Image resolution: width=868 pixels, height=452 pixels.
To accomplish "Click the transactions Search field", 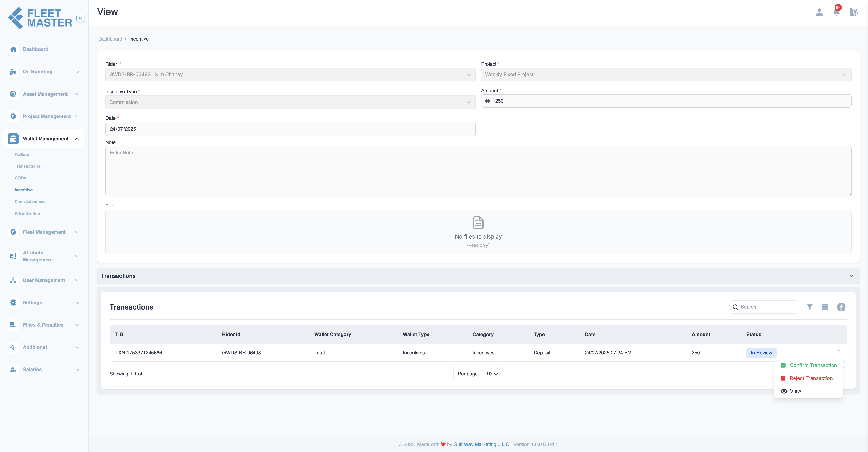I will [x=764, y=307].
